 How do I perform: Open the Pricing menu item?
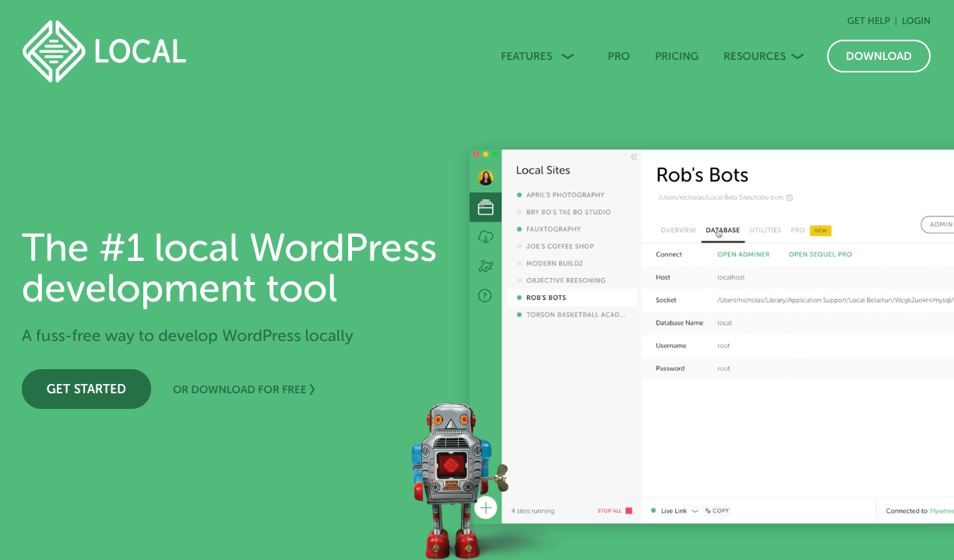(676, 56)
